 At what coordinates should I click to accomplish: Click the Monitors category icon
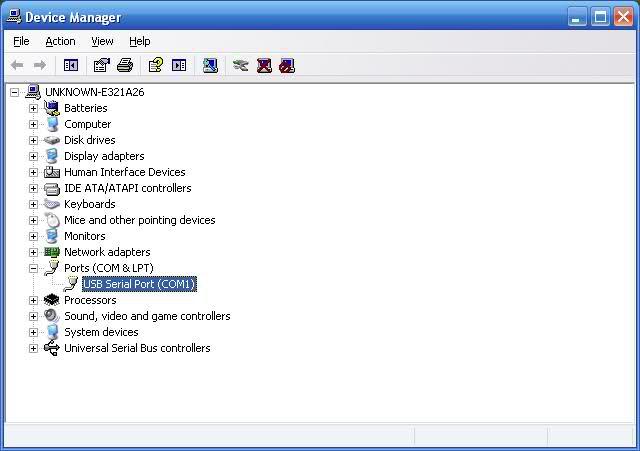click(x=52, y=236)
